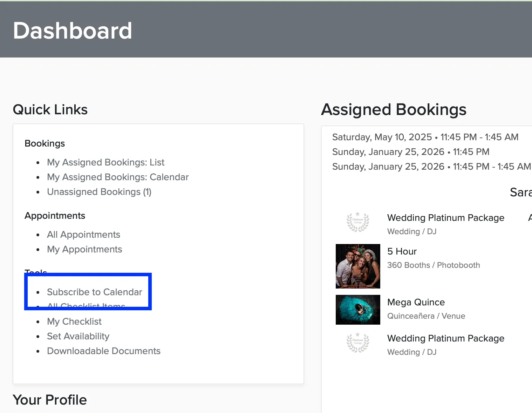Screen dimensions: 532x413
Task: Open the 5 Hour package title
Action: (x=402, y=251)
